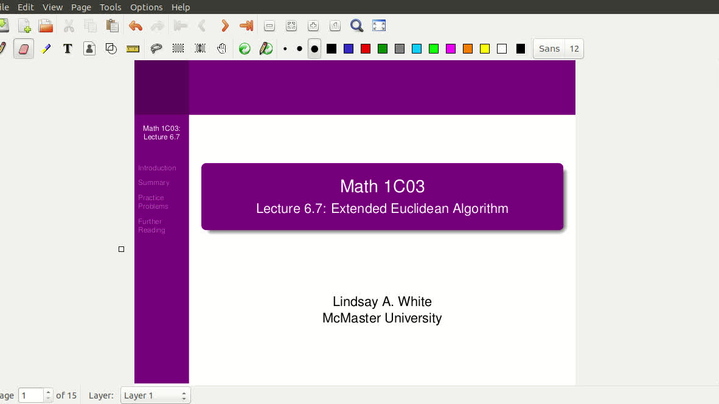
Task: Redo the undone action
Action: click(x=157, y=26)
